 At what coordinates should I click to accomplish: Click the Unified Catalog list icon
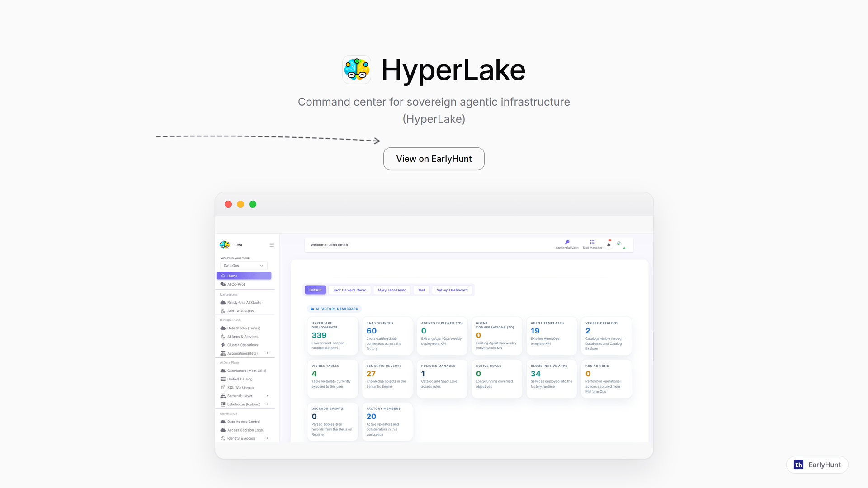tap(223, 379)
